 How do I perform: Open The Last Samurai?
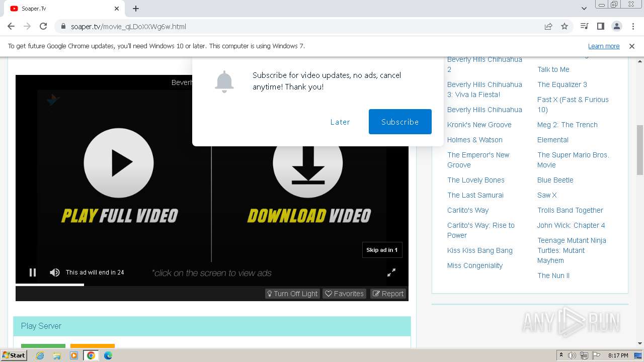[x=475, y=195]
